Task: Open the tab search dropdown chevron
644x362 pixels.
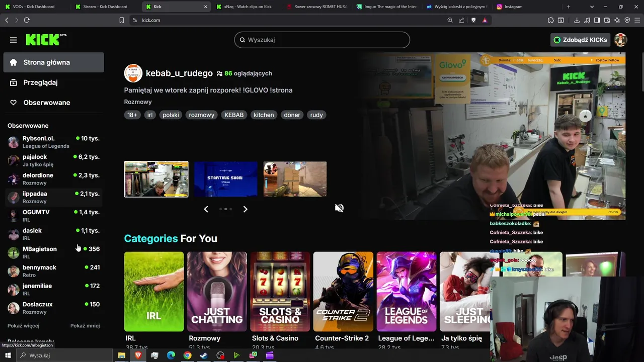Action: click(592, 7)
